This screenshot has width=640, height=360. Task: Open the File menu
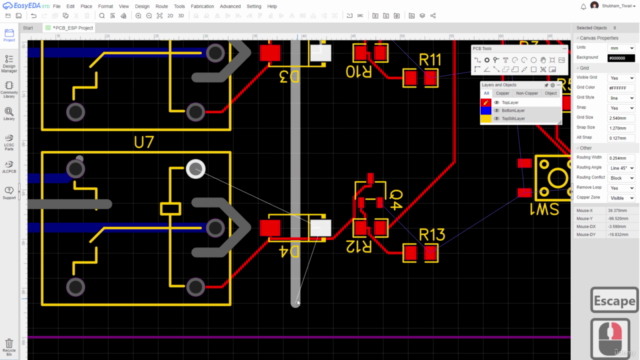pyautogui.click(x=57, y=7)
